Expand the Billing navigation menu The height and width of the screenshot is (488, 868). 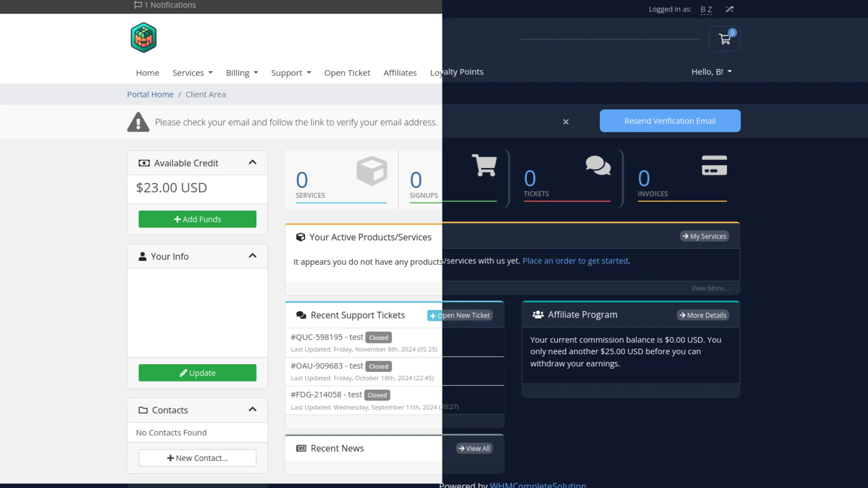point(242,73)
